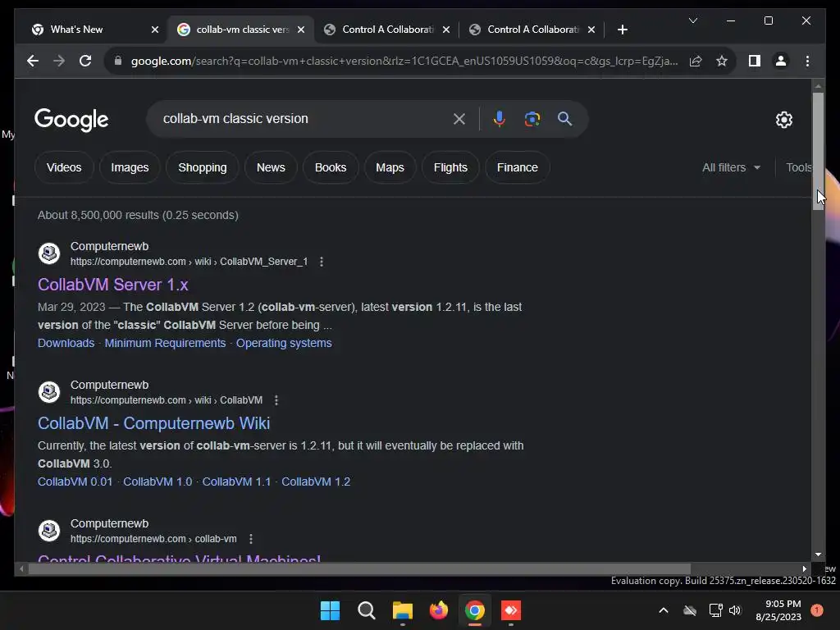Image resolution: width=840 pixels, height=630 pixels.
Task: Open the CollabVM 0.01 sitelink
Action: [75, 482]
